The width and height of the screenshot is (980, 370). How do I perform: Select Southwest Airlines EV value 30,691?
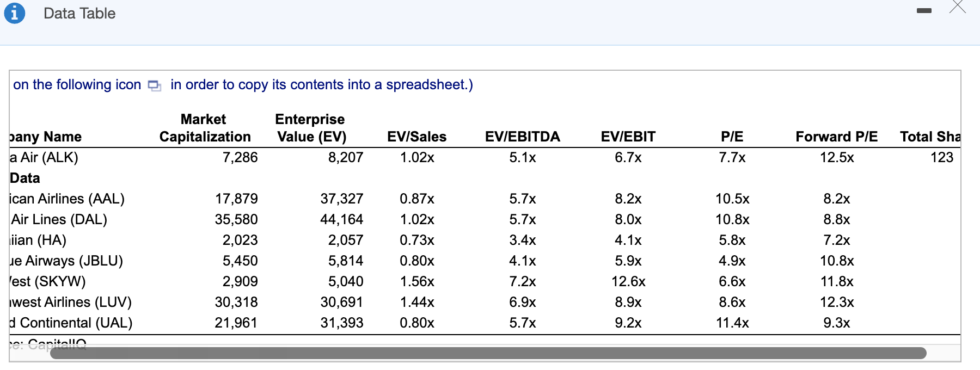tap(341, 302)
